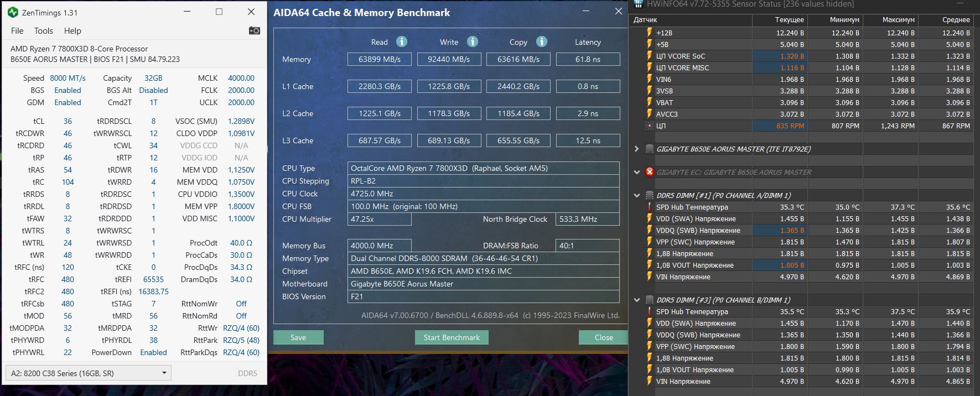Click the Start Benchmark button
This screenshot has width=980, height=396.
point(452,337)
